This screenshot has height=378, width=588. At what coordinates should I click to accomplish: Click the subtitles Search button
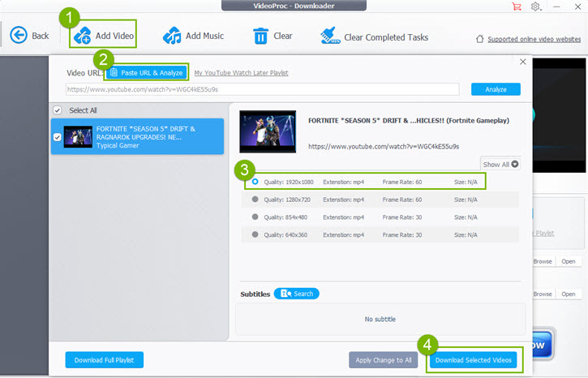coord(297,294)
